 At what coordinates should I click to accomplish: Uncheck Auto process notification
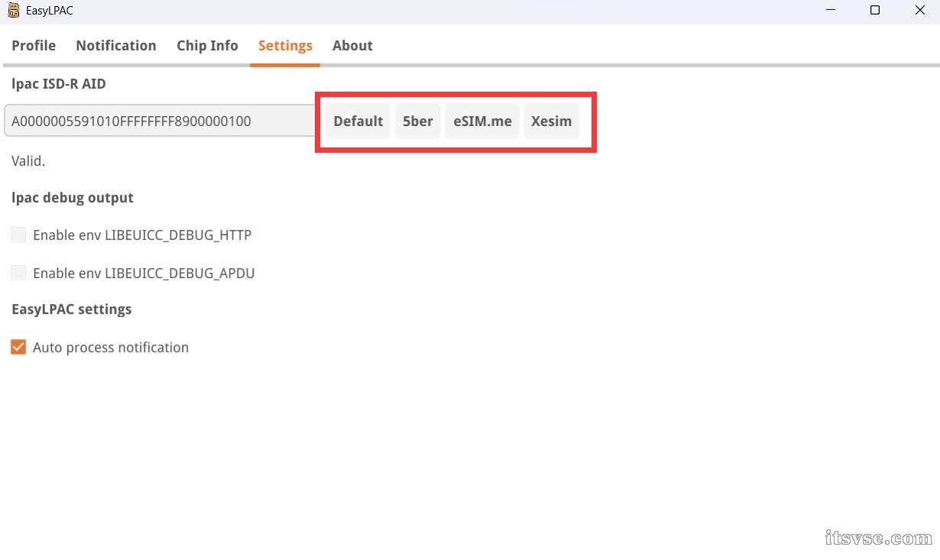(18, 347)
